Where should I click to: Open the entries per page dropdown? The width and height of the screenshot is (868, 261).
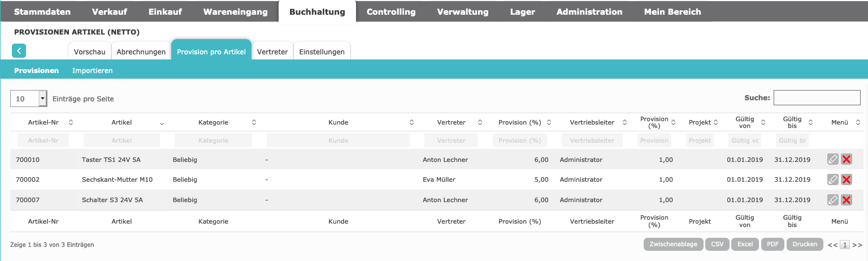[42, 99]
